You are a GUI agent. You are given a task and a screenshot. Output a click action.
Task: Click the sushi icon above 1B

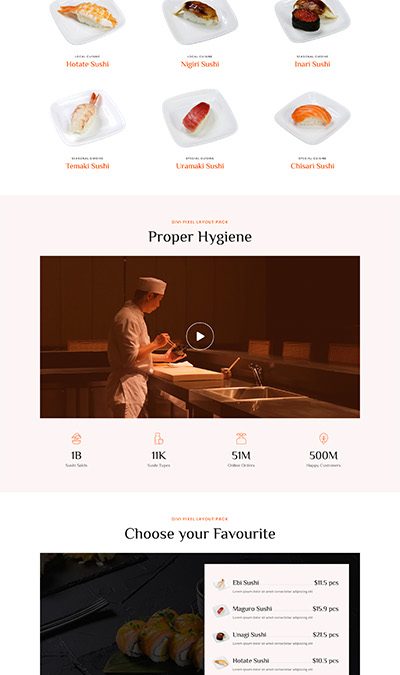click(x=76, y=439)
